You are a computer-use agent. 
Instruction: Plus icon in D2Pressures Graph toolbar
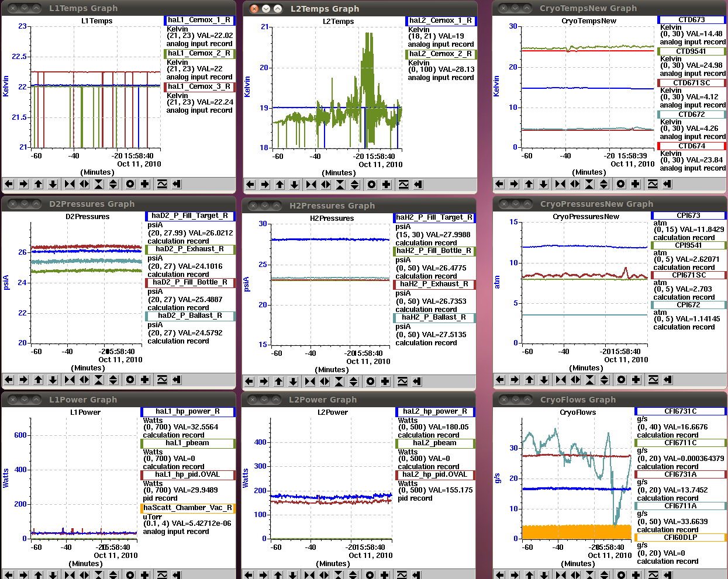coord(145,380)
